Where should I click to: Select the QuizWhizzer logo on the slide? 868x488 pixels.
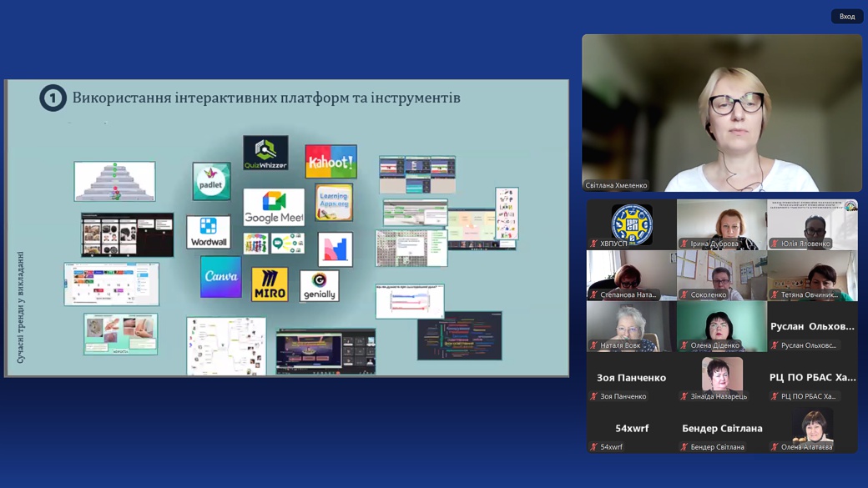pyautogui.click(x=265, y=153)
